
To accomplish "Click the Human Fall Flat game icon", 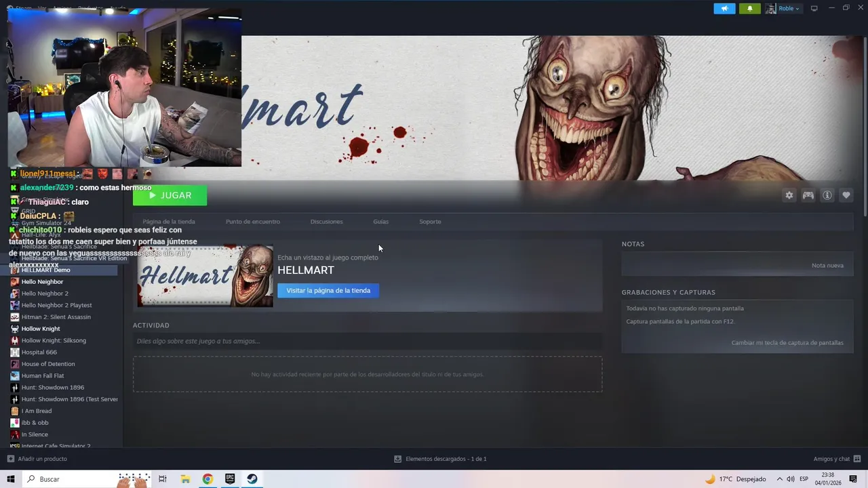I will click(x=14, y=375).
